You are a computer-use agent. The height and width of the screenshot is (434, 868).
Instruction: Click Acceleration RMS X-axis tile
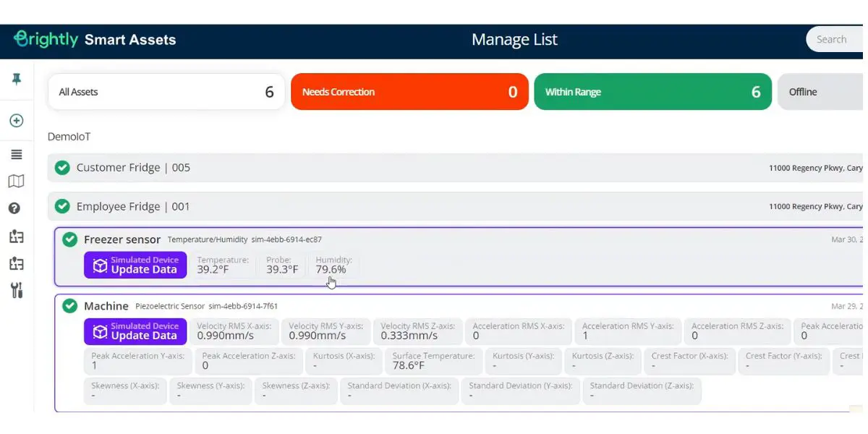pos(519,331)
